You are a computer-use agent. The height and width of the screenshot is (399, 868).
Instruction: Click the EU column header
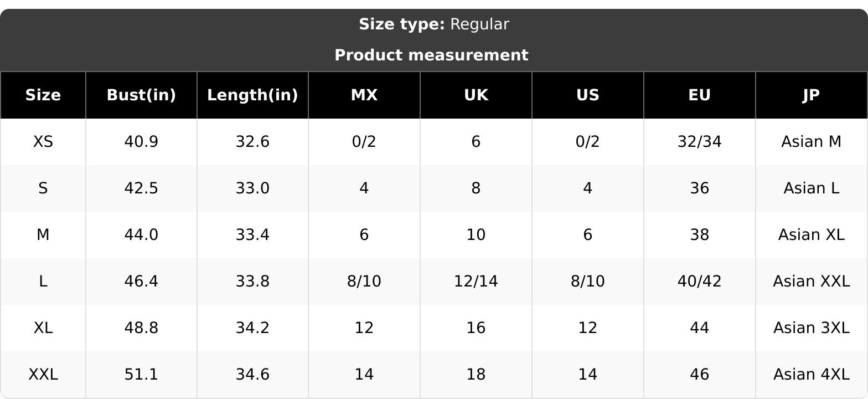[700, 95]
